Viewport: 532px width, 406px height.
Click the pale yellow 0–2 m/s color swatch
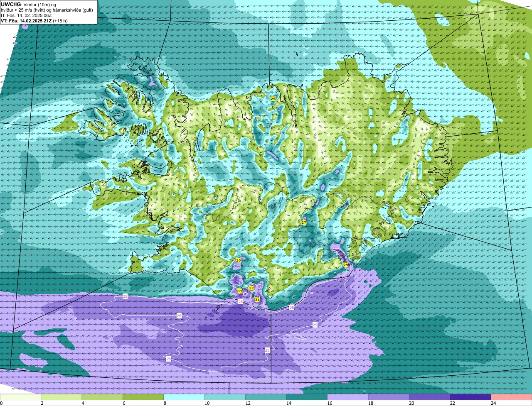pyautogui.click(x=21, y=397)
